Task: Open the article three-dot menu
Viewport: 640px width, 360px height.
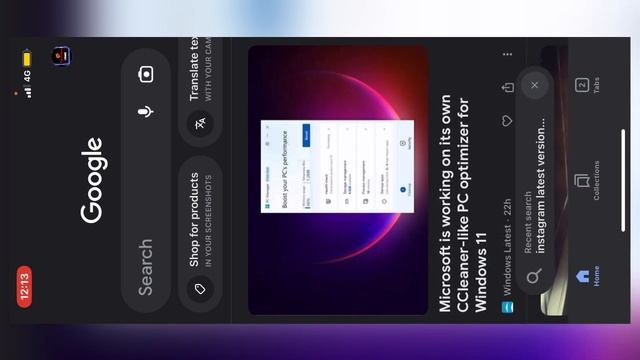Action: tap(507, 54)
